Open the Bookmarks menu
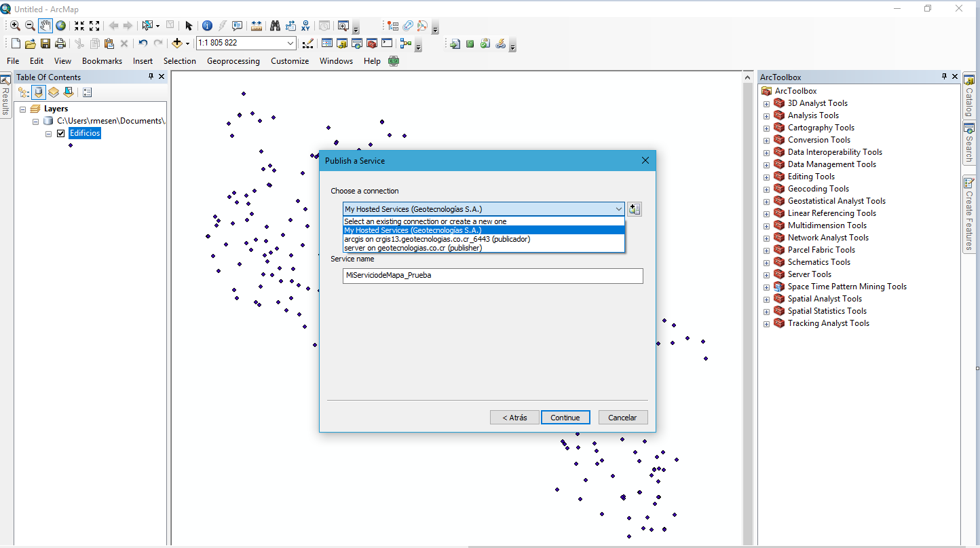Image resolution: width=980 pixels, height=548 pixels. tap(102, 61)
